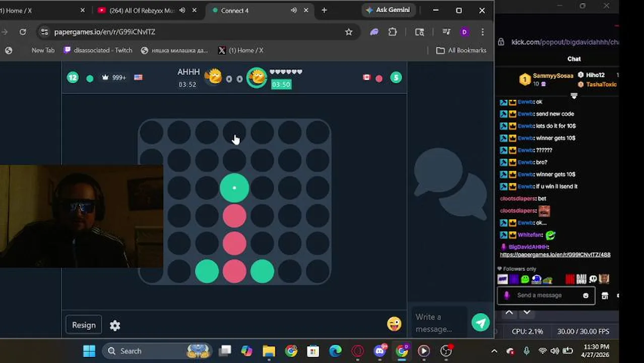Reload the papergames.io page
The width and height of the screenshot is (644, 363).
23,32
